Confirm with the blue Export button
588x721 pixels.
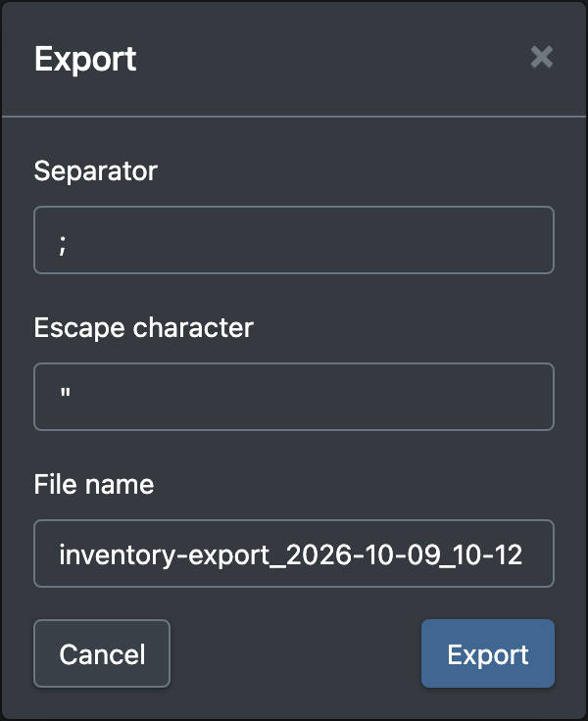(488, 653)
